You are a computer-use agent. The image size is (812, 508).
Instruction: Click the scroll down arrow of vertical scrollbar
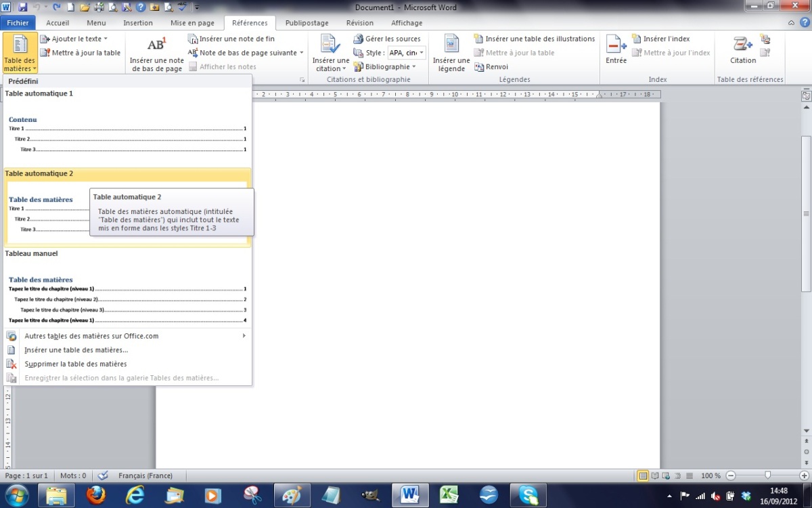[x=806, y=431]
